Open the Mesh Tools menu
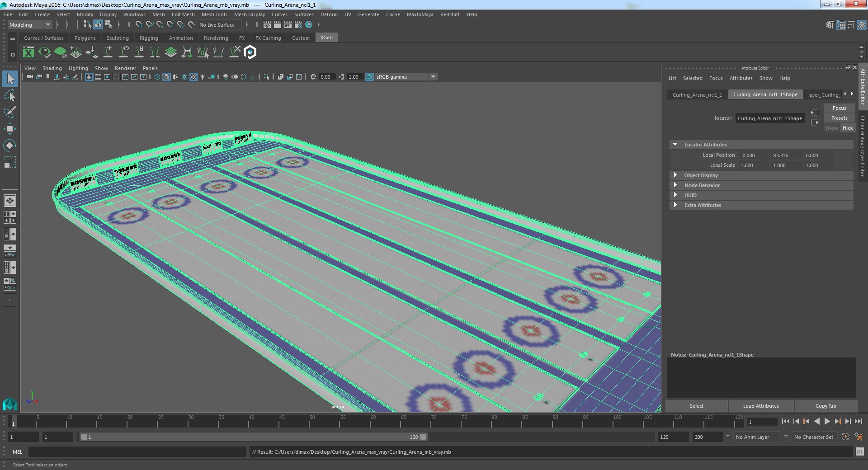This screenshot has height=470, width=868. tap(214, 14)
